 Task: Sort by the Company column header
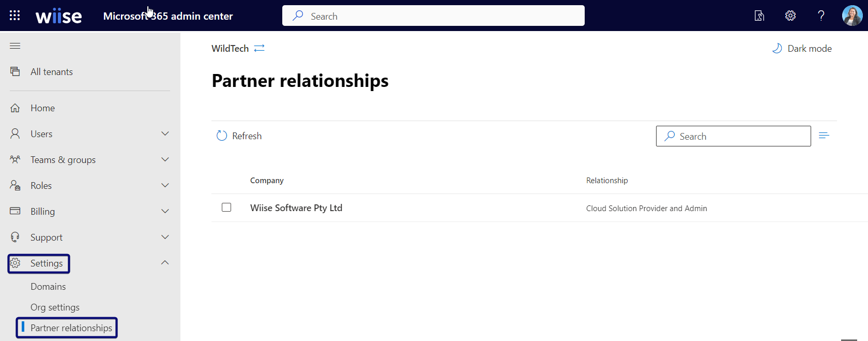coord(267,181)
